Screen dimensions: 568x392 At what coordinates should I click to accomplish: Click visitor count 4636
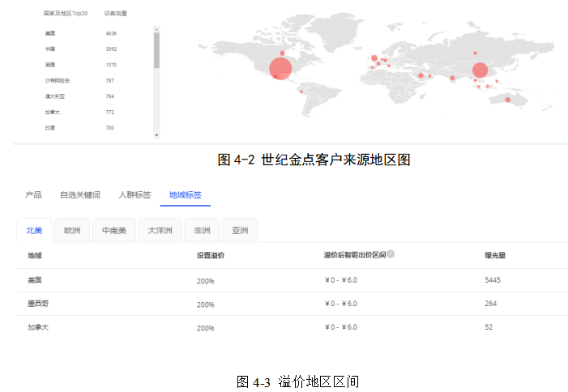[x=111, y=33]
